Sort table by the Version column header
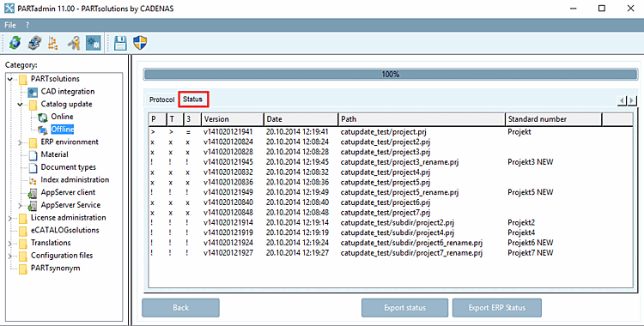 tap(233, 119)
